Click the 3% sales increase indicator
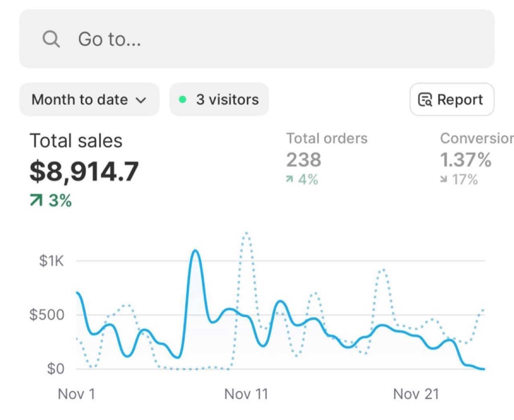 pos(51,200)
